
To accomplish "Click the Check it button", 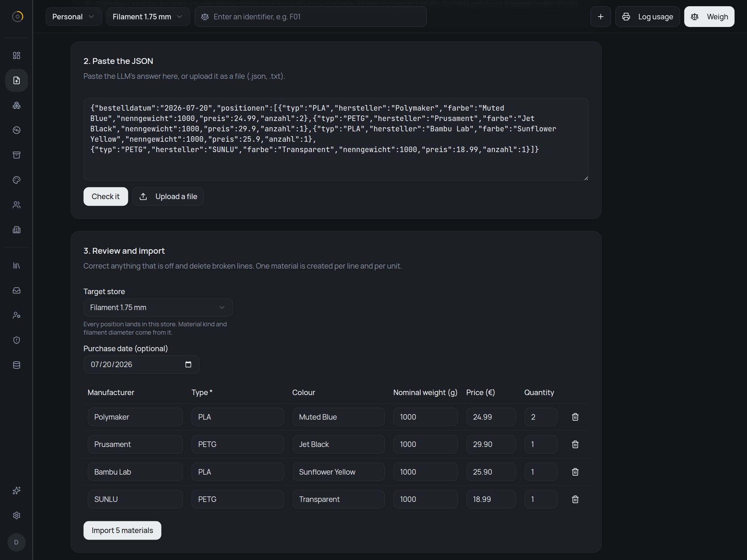I will tap(105, 197).
